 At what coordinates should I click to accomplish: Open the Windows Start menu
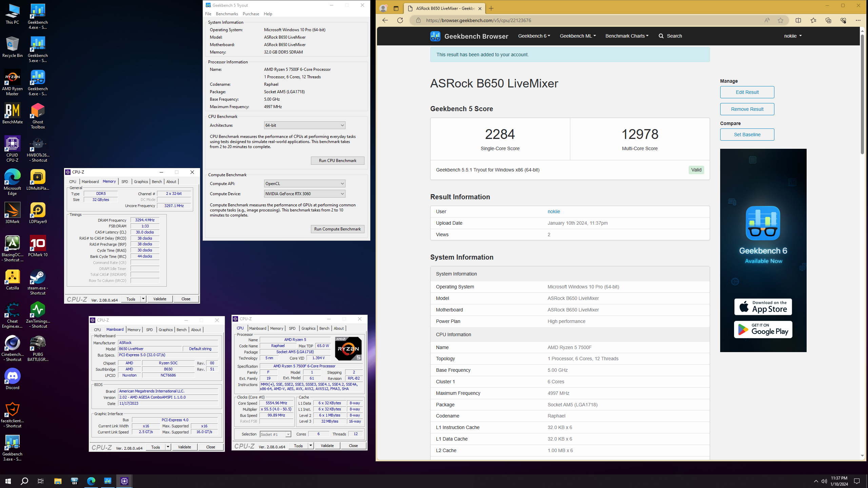tap(8, 481)
